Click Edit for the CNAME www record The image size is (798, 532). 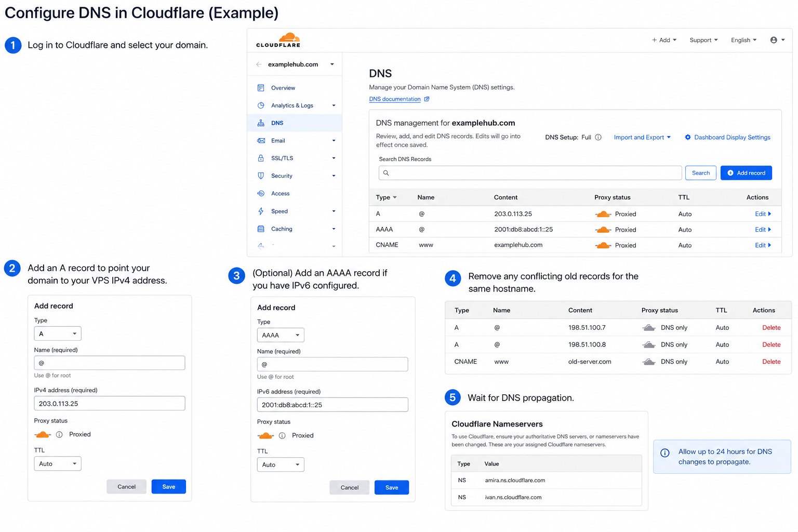click(763, 245)
